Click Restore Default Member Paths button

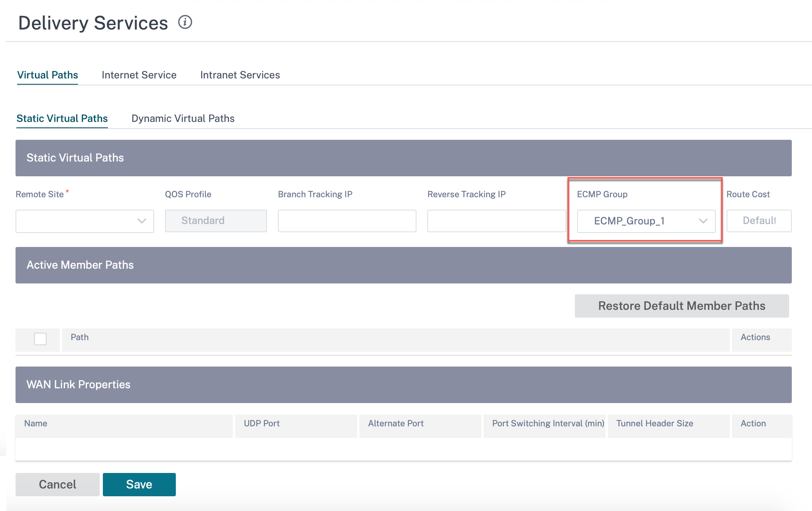[x=682, y=306]
